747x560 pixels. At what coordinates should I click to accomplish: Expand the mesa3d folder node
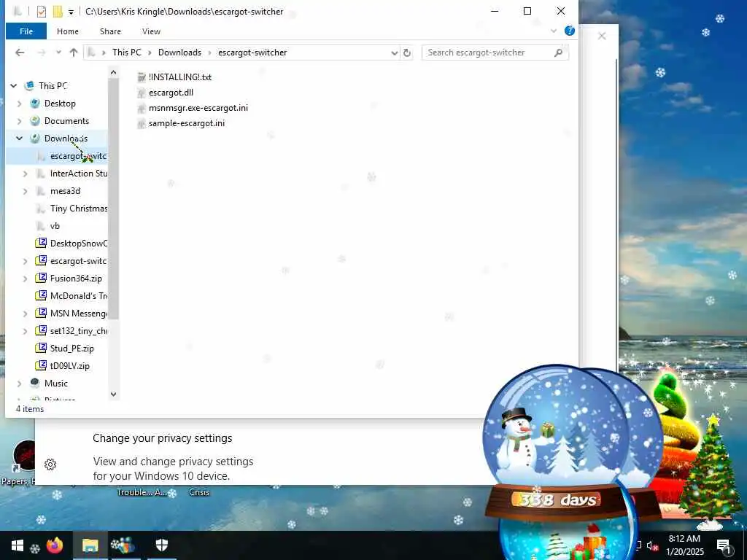[x=26, y=191]
